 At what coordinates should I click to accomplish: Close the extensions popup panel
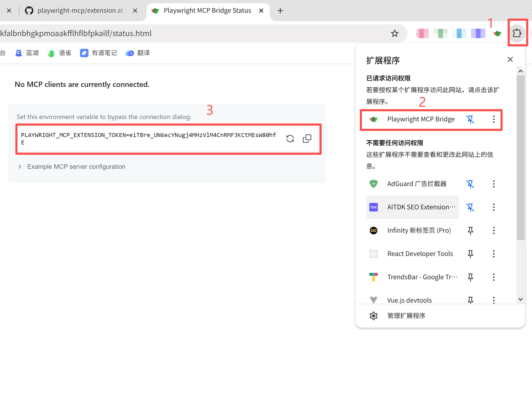coord(510,59)
